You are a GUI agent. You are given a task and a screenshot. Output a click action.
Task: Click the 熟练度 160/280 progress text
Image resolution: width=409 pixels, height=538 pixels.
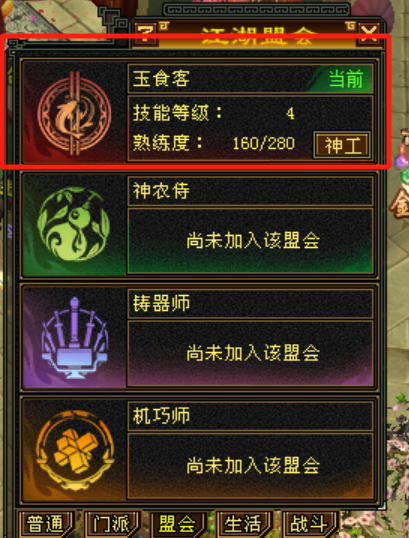tap(214, 143)
